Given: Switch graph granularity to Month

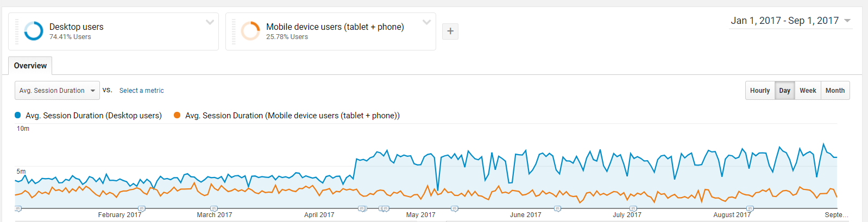Looking at the screenshot, I should click(x=835, y=91).
